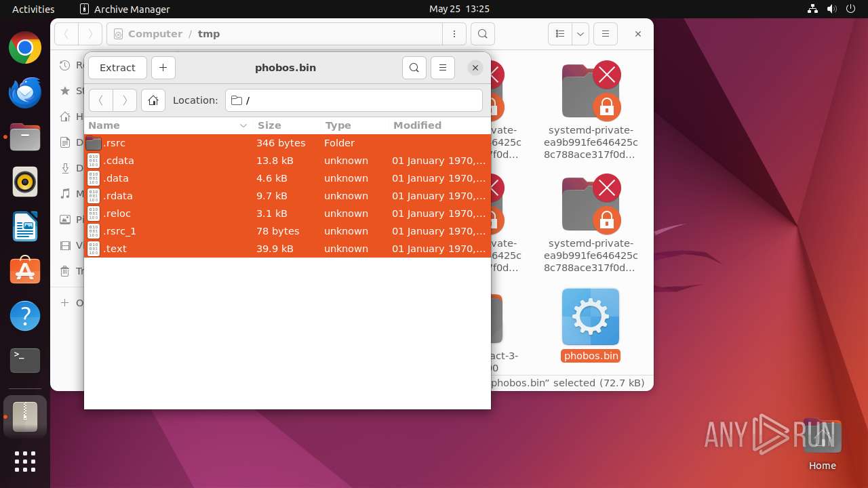
Task: Open Terminal from the dock
Action: point(25,361)
